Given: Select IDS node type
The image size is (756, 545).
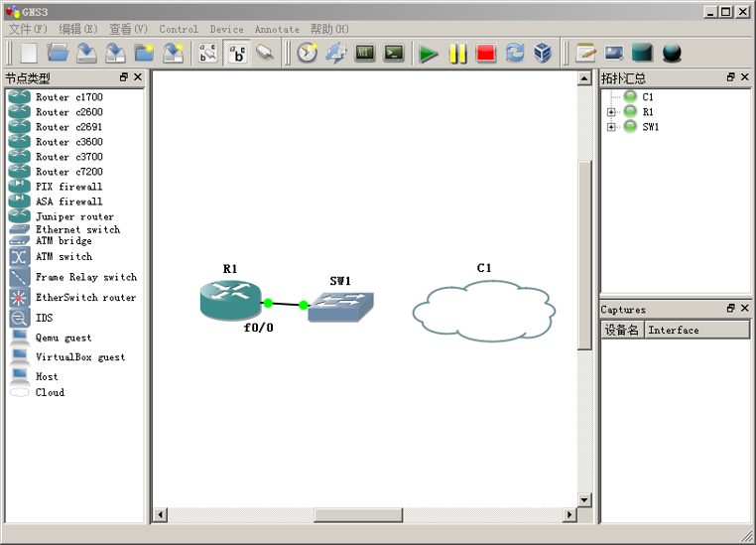Looking at the screenshot, I should 44,318.
